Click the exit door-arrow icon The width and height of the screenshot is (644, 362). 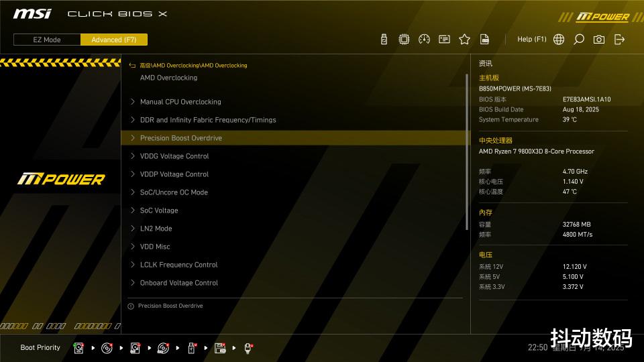(619, 40)
